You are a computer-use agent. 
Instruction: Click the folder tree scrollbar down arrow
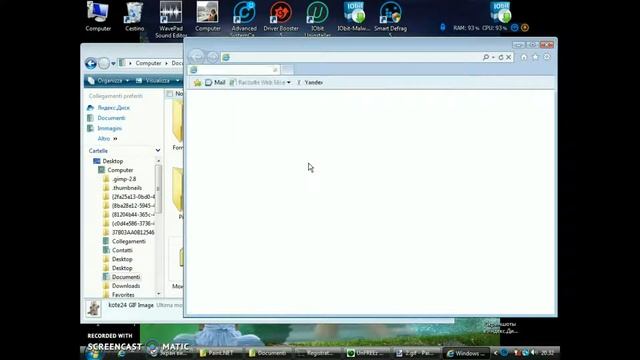[158, 294]
